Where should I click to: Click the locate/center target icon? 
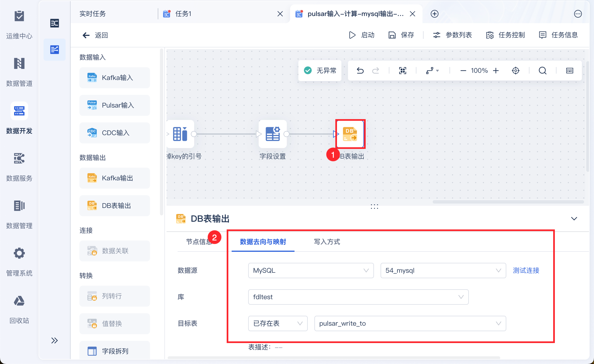click(515, 71)
